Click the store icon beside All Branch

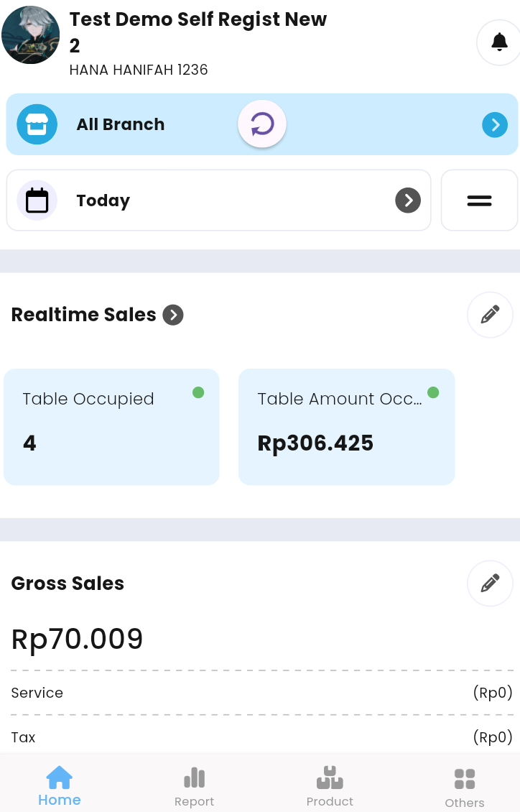click(x=37, y=124)
